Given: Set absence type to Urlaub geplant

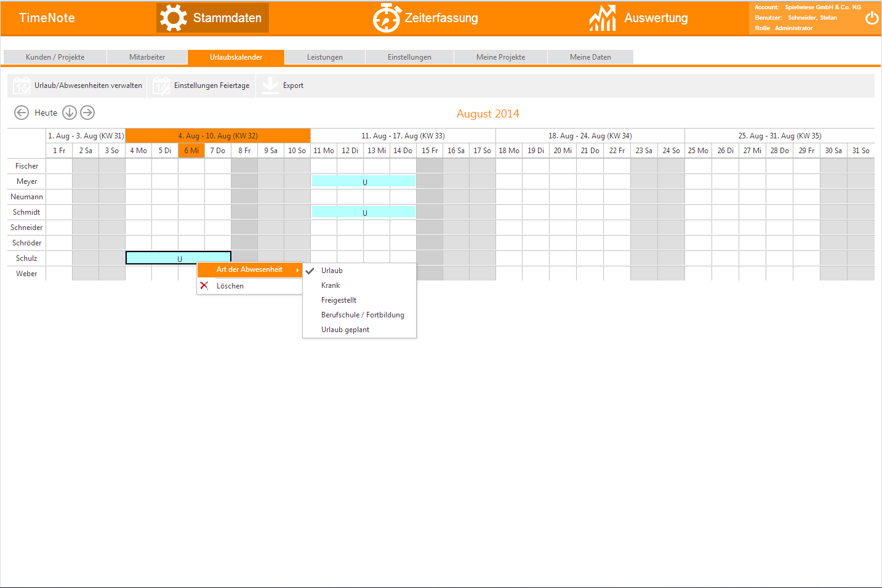Looking at the screenshot, I should click(345, 330).
